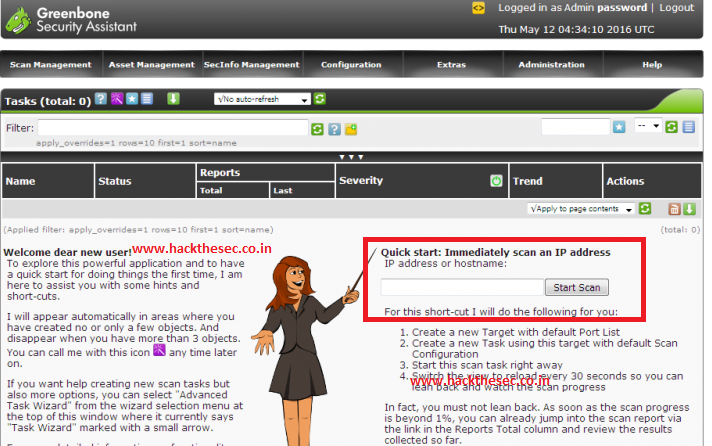Click green bulk export arrow below Actions column
712x446 pixels.
[x=689, y=209]
